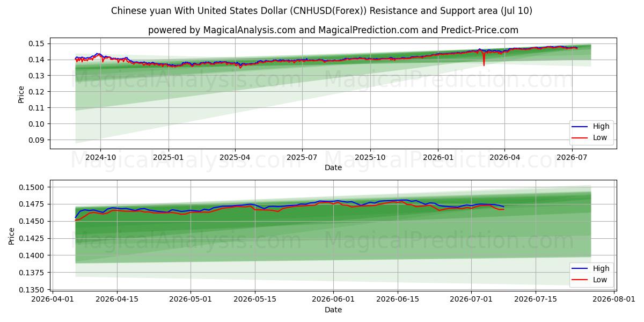Screen dimensions: 644x322
Task: Click the '2026-07' x-axis label on the top chart
Action: [572, 157]
